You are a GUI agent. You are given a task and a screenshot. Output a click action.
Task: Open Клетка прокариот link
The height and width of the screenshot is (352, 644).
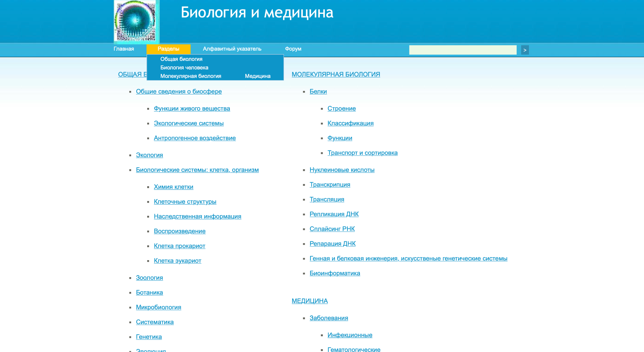pyautogui.click(x=180, y=246)
